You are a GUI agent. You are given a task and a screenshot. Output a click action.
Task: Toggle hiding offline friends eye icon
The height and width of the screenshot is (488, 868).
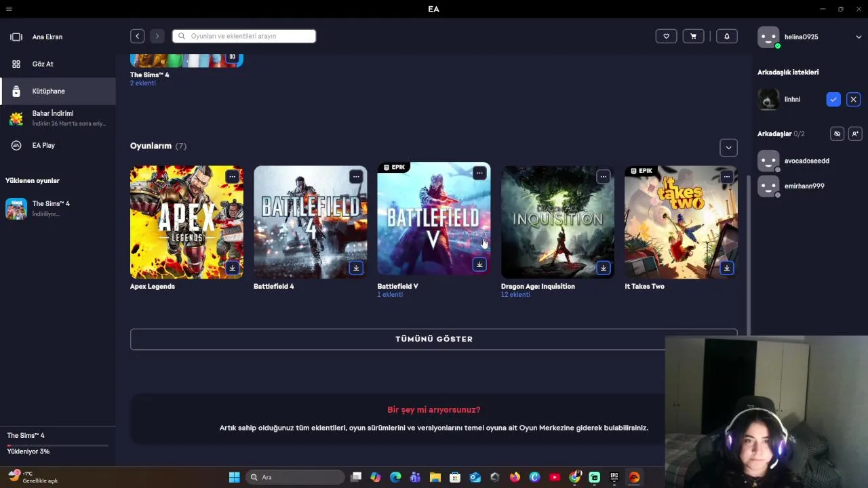click(837, 134)
